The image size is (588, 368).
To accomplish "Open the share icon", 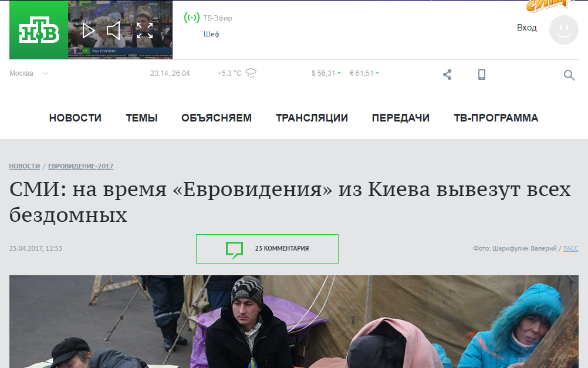I will 447,75.
